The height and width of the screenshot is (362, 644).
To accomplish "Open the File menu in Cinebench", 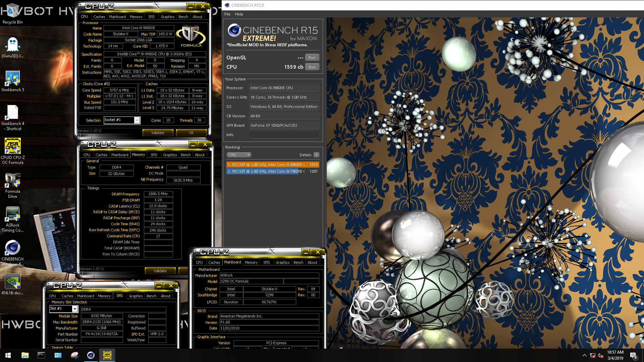I will pyautogui.click(x=227, y=14).
